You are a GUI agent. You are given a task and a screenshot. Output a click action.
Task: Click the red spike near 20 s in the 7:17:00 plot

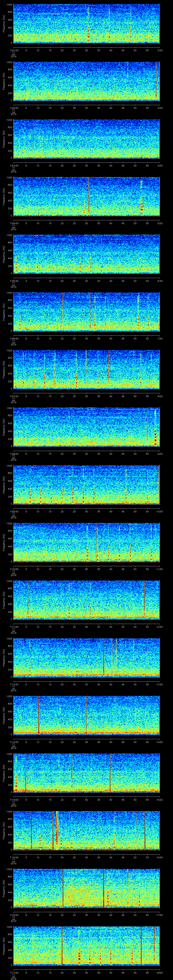point(62,946)
